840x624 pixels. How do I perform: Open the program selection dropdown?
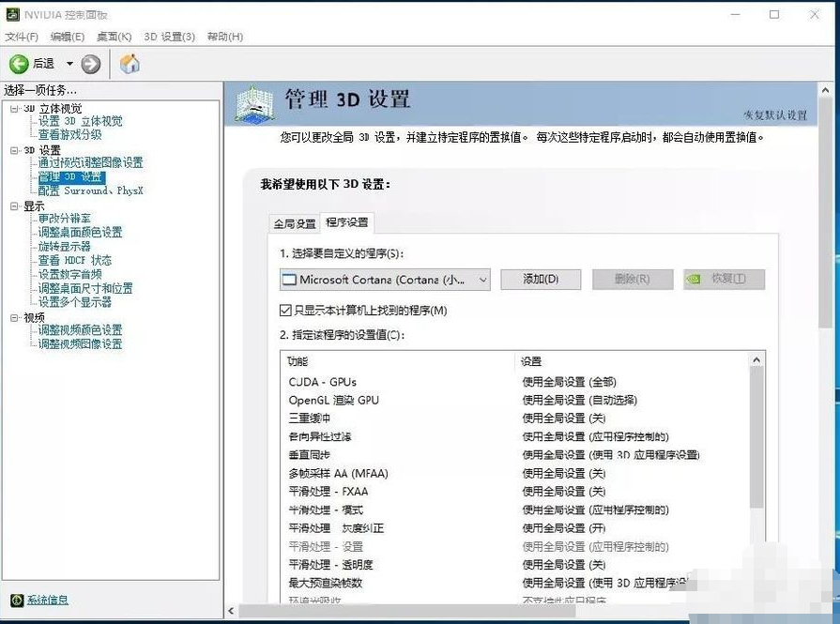coord(482,280)
